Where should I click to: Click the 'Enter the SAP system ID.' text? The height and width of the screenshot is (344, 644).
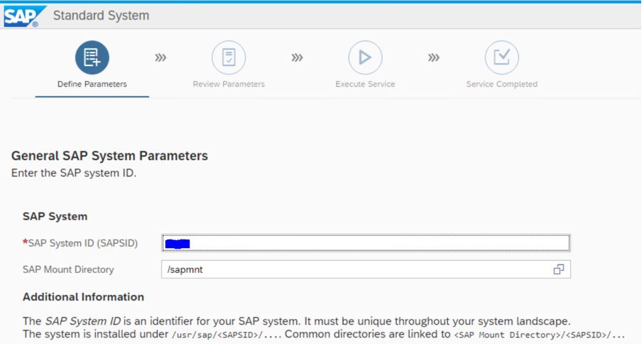[74, 173]
